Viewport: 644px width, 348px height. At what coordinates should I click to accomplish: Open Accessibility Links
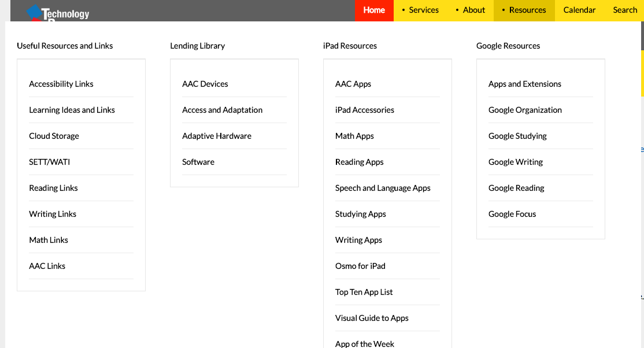tap(61, 84)
